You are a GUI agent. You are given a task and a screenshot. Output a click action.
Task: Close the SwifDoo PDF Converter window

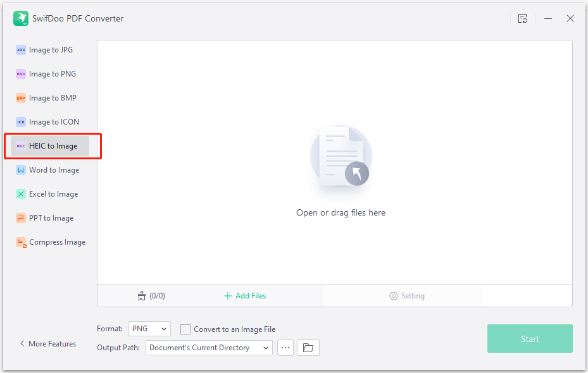(x=570, y=18)
